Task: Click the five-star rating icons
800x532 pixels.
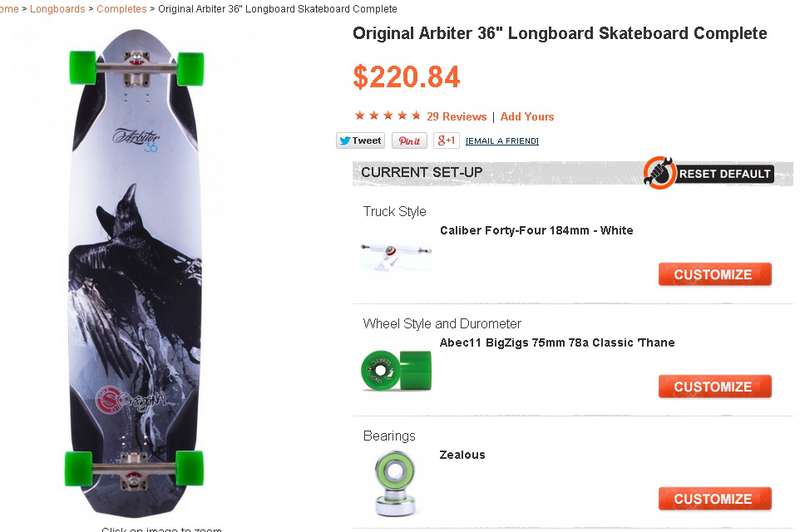Action: click(388, 116)
